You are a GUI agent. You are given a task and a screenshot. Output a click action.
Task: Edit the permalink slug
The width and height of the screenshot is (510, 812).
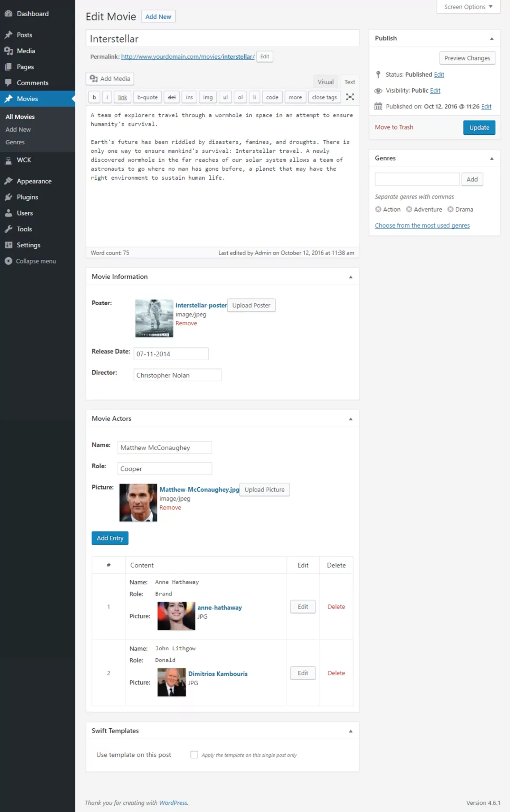(x=265, y=56)
